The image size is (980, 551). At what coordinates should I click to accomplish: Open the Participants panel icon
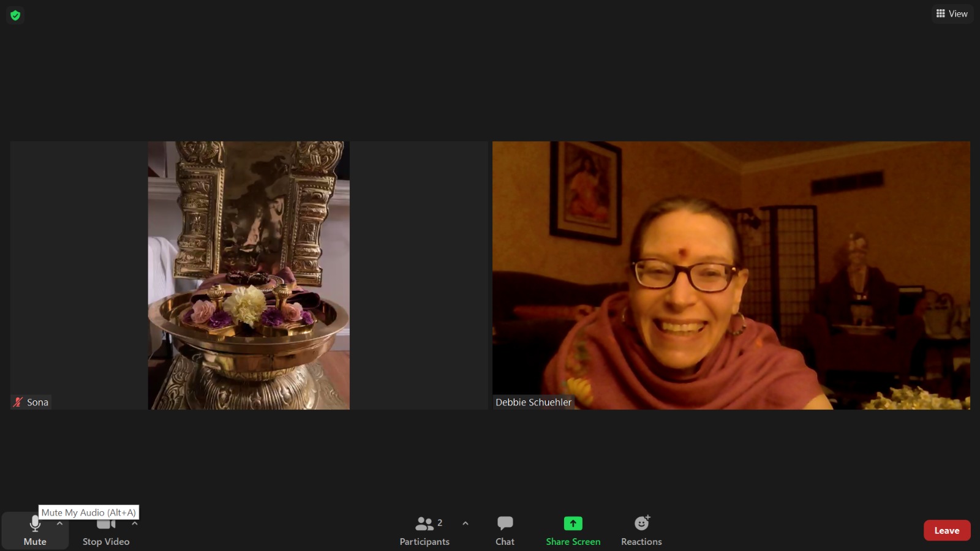pos(424,523)
